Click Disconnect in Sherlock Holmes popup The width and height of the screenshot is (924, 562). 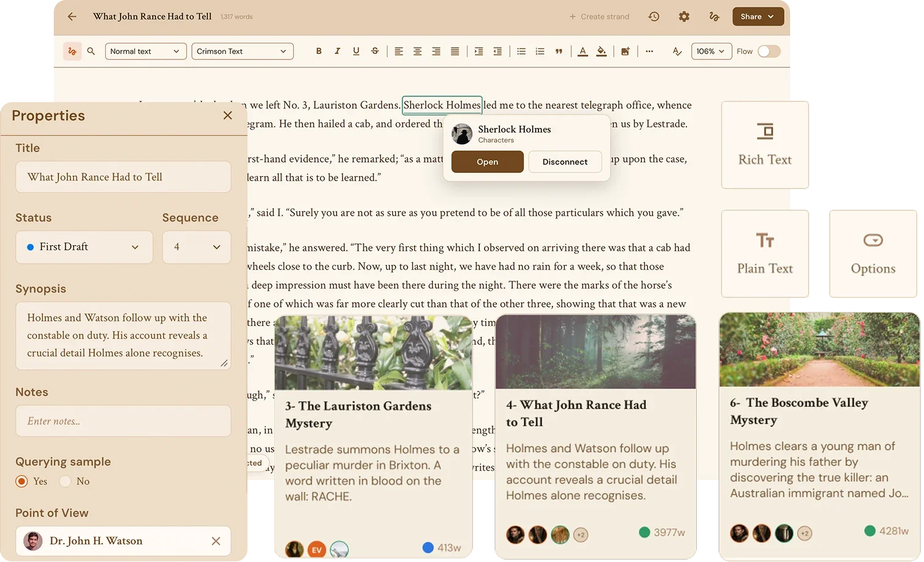coord(565,162)
